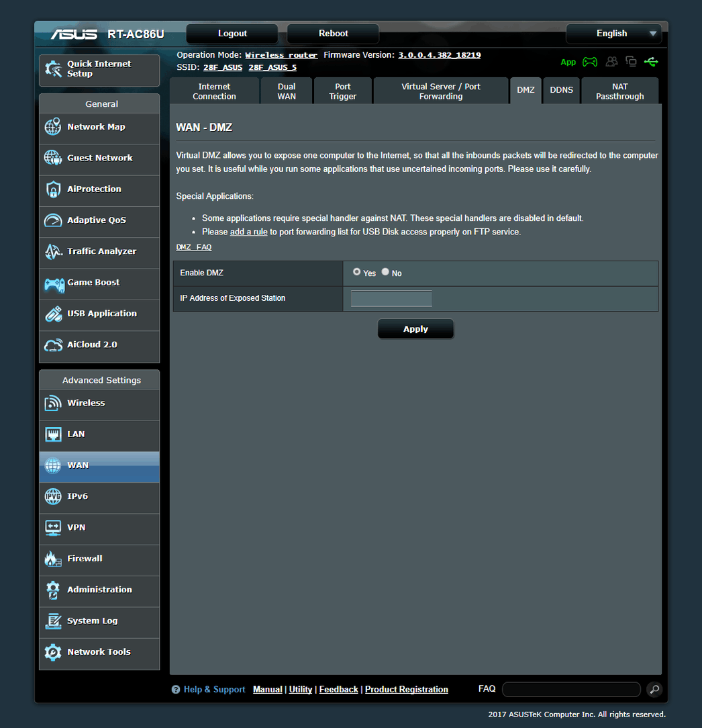Switch to the Internet Connection tab
The image size is (702, 728).
tap(214, 91)
